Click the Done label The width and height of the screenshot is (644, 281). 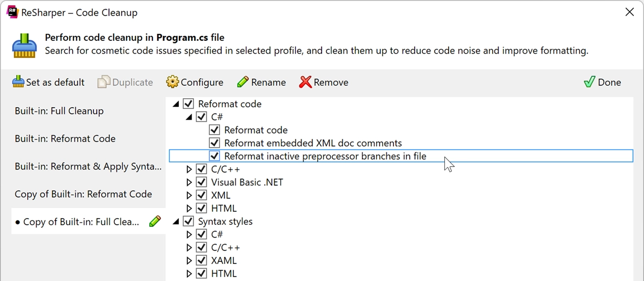[x=610, y=82]
